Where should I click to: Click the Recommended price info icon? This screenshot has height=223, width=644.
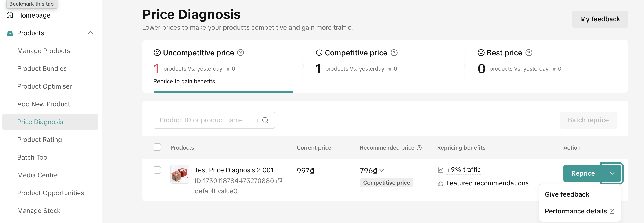point(419,147)
